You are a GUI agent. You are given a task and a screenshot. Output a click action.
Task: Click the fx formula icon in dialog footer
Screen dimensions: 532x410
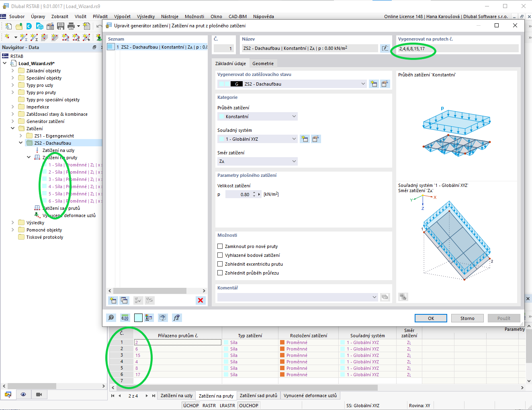[176, 318]
